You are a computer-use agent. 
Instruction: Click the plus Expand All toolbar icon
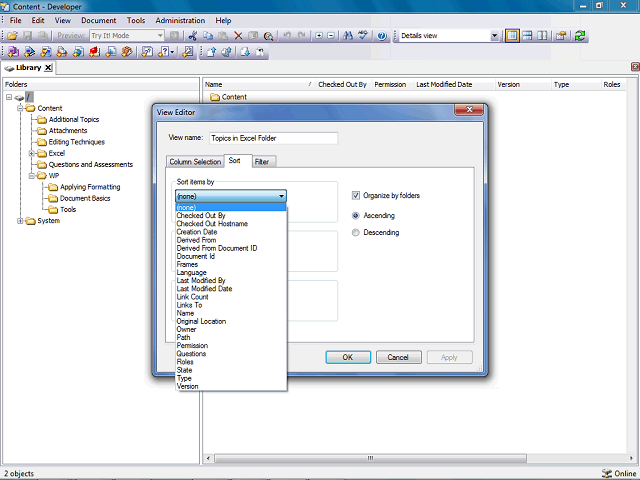[x=319, y=36]
